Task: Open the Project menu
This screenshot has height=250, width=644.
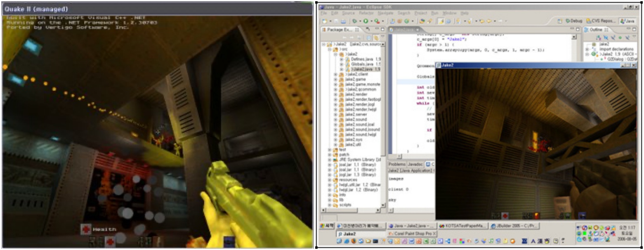Action: [421, 13]
